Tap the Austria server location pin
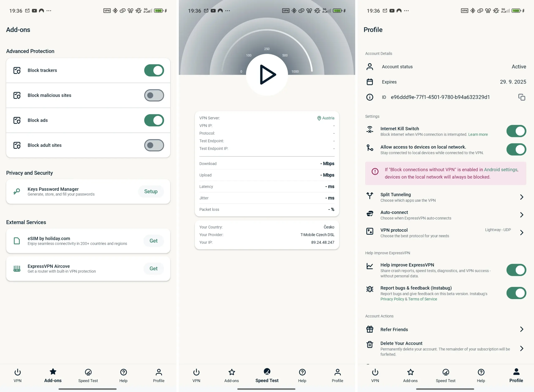Viewport: 534px width, 392px height. (319, 118)
